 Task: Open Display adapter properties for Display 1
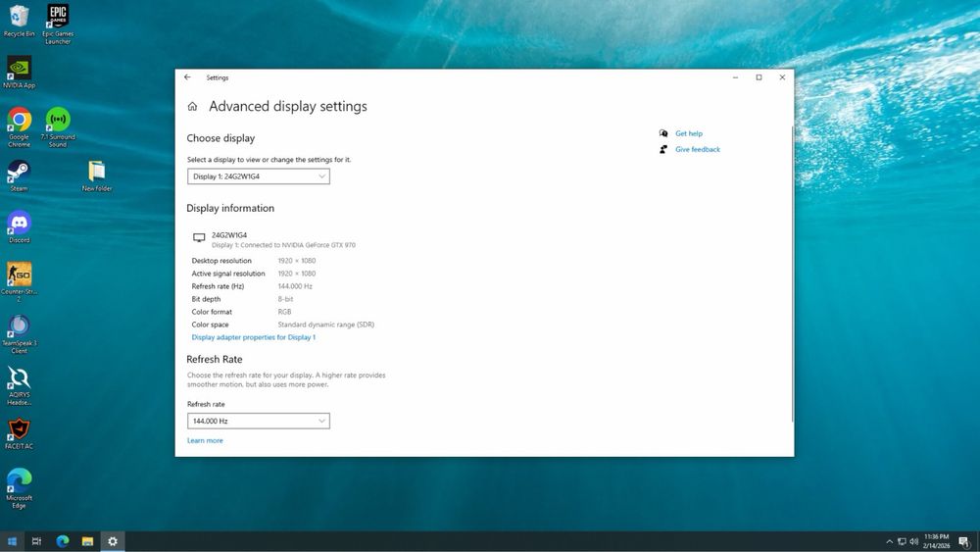(x=253, y=337)
